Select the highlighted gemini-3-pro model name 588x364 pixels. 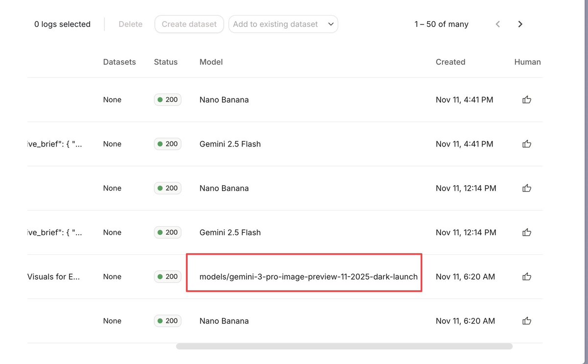[x=304, y=276]
